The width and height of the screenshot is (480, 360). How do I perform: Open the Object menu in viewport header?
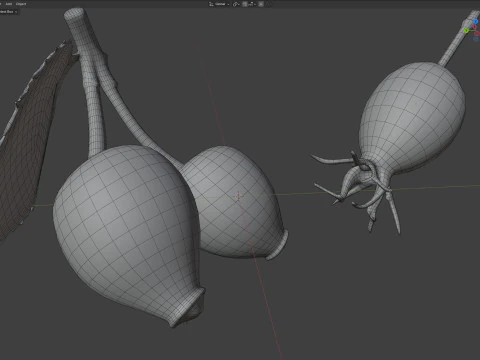coord(21,4)
